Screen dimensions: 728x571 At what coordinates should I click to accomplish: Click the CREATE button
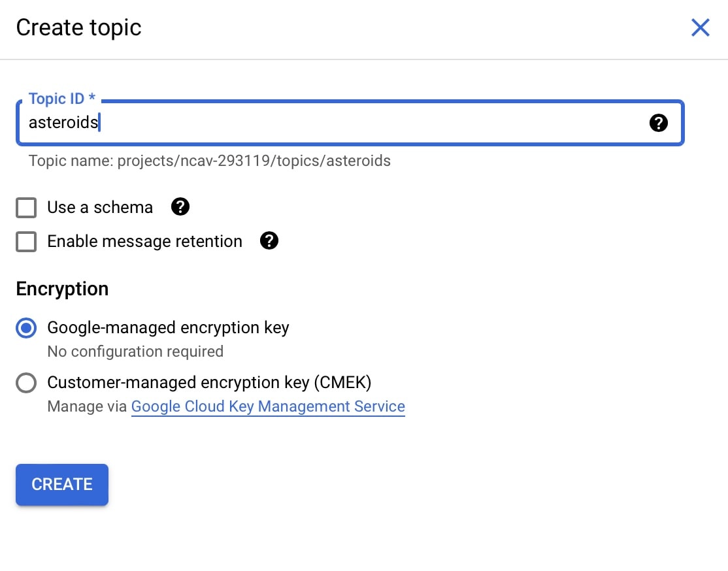(x=61, y=484)
